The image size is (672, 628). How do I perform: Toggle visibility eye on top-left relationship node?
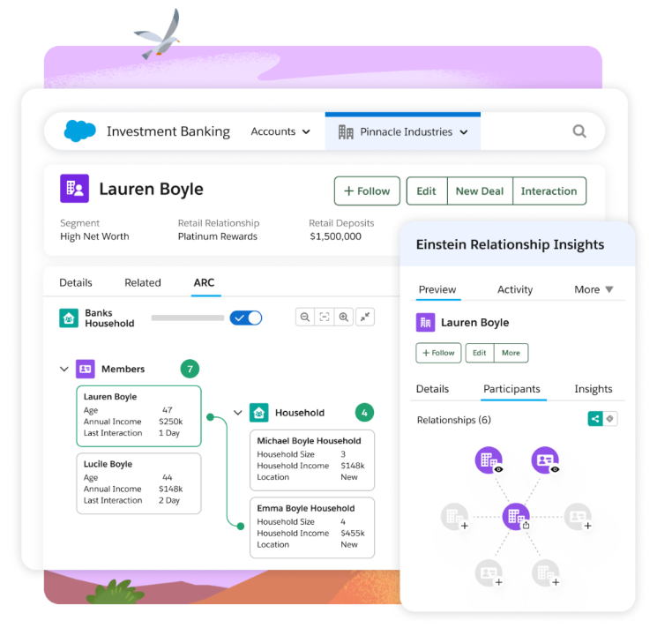coord(499,470)
